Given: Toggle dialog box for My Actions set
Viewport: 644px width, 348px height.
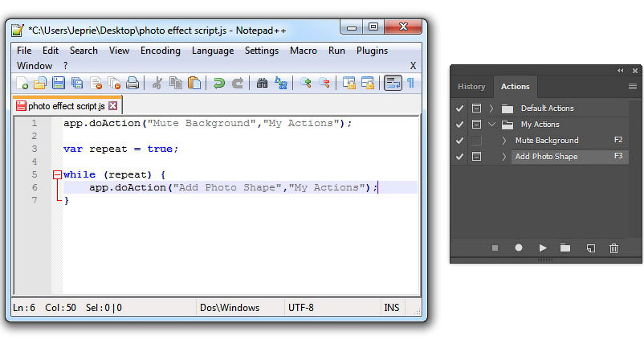Looking at the screenshot, I should pos(476,124).
